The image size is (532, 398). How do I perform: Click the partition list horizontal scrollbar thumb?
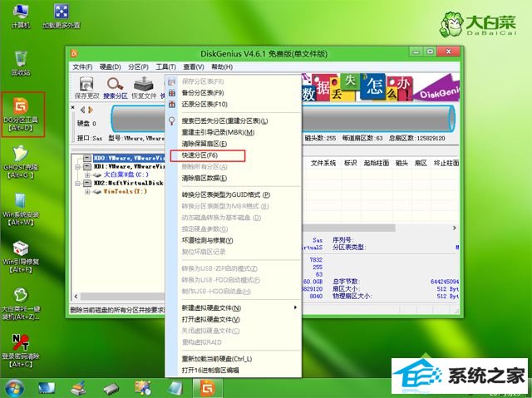[348, 228]
